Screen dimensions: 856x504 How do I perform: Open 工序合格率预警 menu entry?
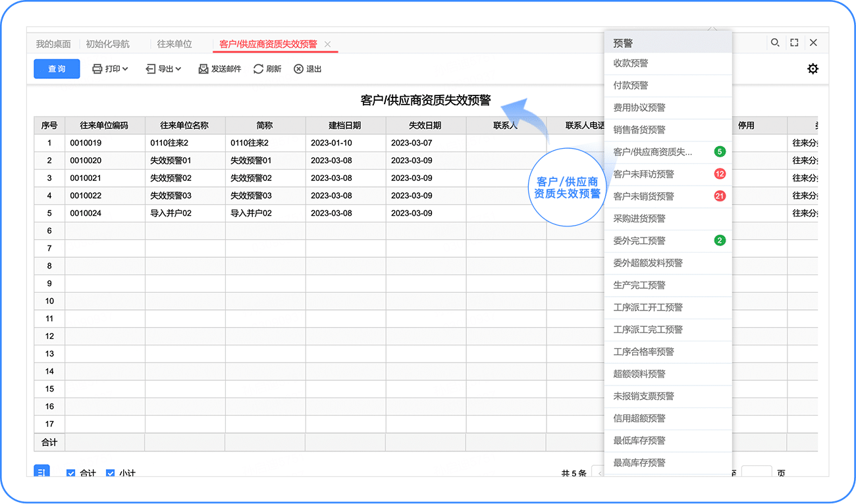point(668,352)
